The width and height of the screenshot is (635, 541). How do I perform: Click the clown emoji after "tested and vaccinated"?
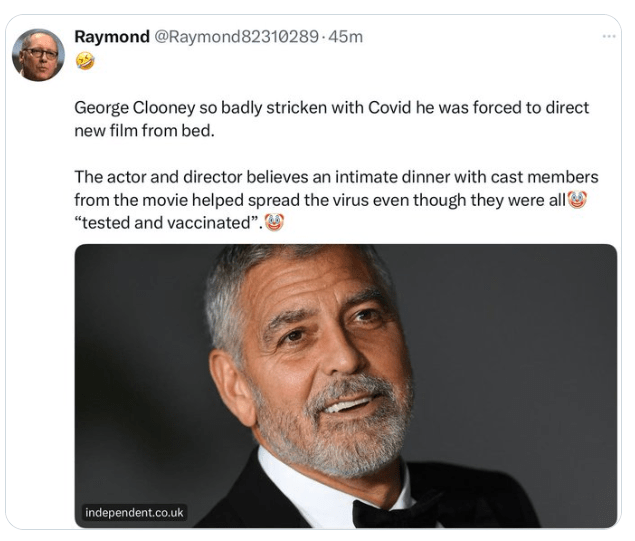tap(275, 223)
